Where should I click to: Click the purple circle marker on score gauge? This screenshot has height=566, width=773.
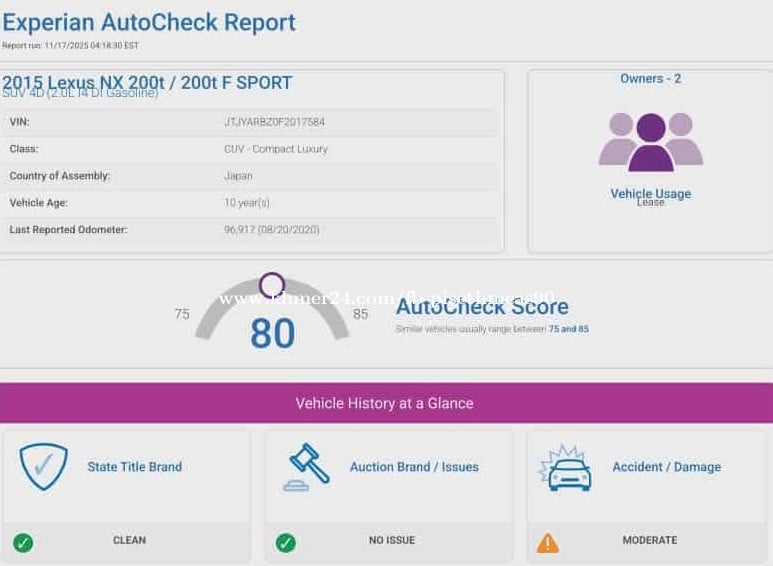tap(272, 286)
